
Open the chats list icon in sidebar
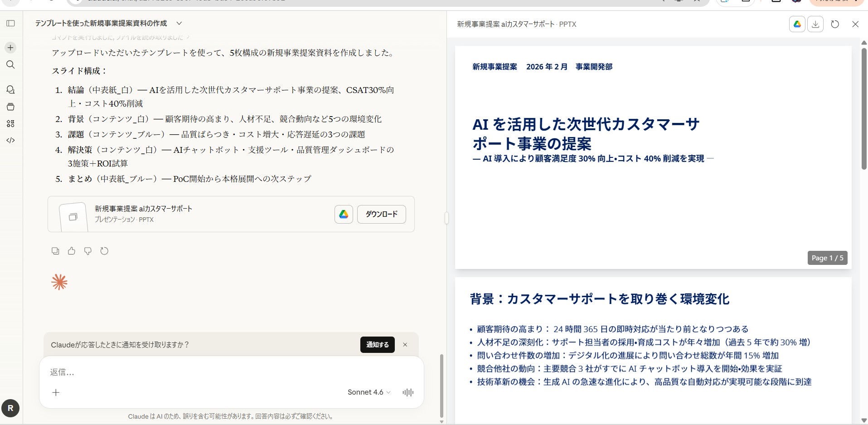coord(10,90)
